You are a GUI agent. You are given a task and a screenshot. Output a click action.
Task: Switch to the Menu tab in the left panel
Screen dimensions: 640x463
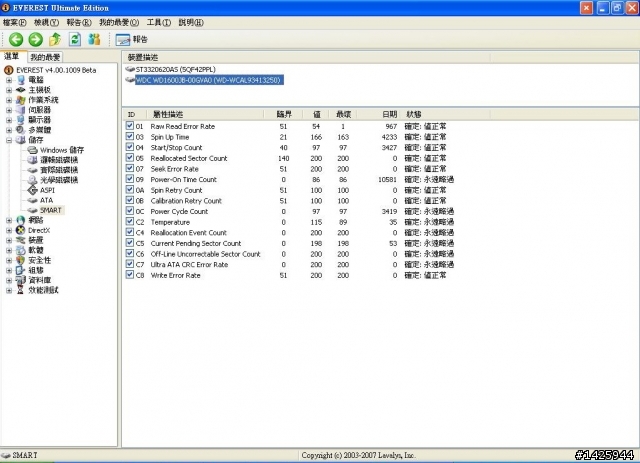pos(12,56)
